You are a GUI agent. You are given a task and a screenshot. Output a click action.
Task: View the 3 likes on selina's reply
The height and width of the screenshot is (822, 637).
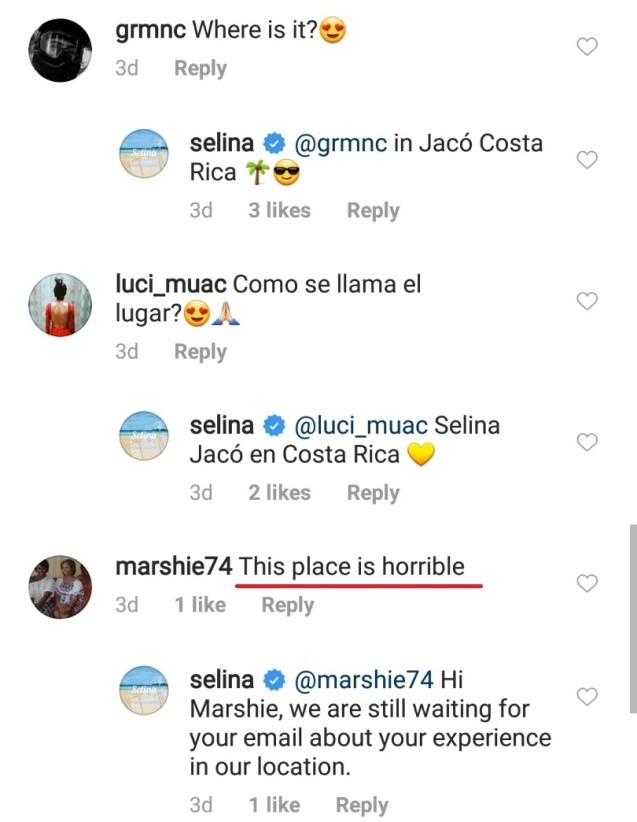pyautogui.click(x=279, y=211)
